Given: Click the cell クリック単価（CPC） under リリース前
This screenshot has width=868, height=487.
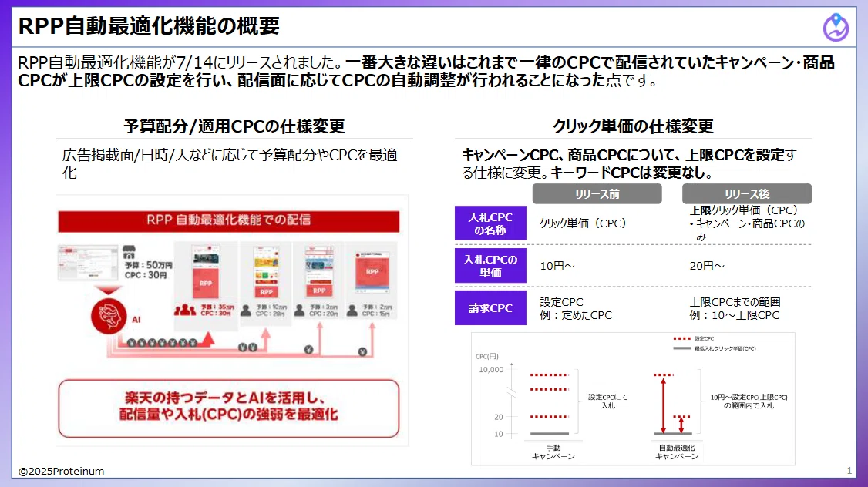Looking at the screenshot, I should 583,223.
